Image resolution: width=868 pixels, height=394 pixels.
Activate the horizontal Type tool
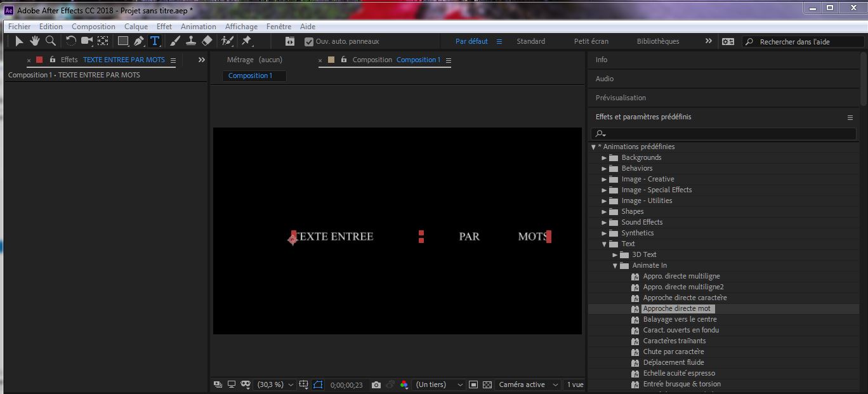pos(155,41)
